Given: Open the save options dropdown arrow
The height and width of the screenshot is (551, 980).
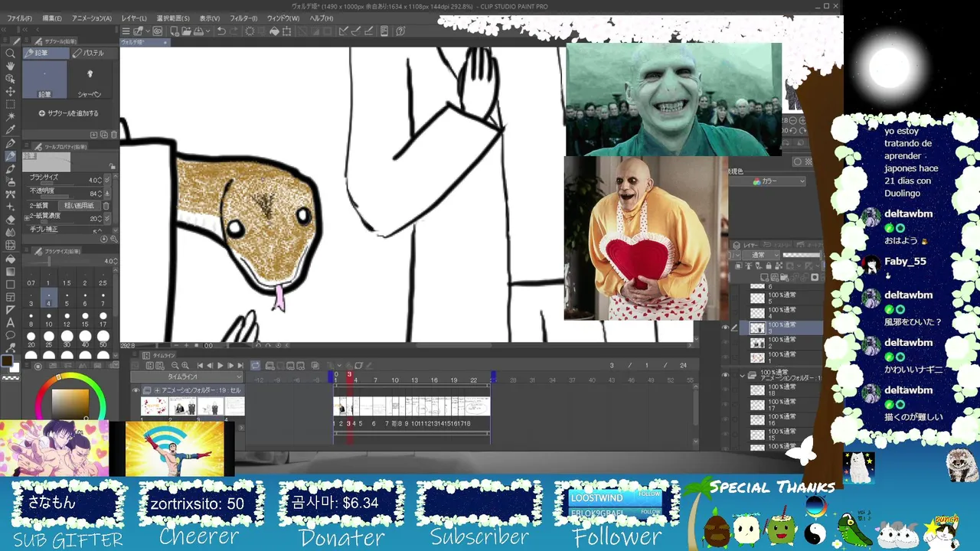Looking at the screenshot, I should coord(207,31).
